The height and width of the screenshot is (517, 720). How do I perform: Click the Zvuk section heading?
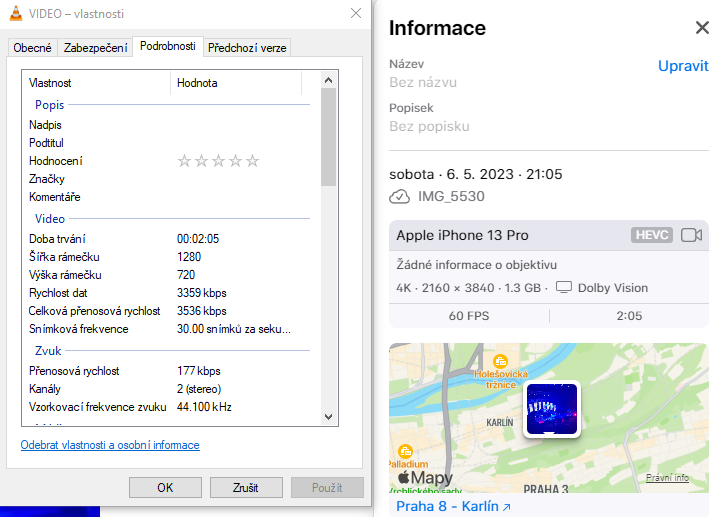pyautogui.click(x=48, y=351)
